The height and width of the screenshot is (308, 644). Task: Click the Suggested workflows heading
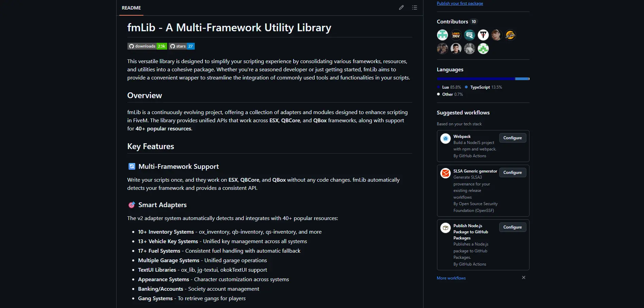point(463,112)
